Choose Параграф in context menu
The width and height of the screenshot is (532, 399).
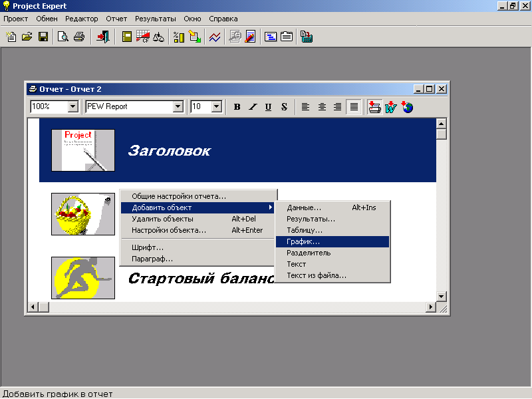pos(198,259)
